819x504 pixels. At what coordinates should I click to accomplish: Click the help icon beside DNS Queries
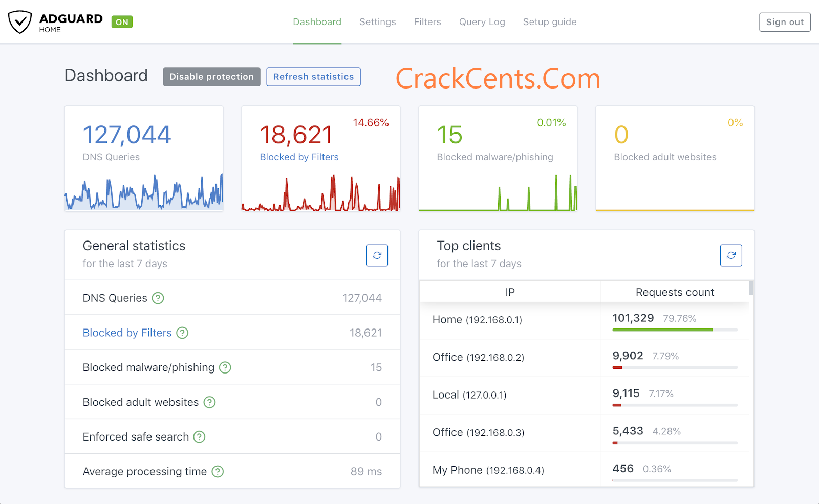[158, 298]
